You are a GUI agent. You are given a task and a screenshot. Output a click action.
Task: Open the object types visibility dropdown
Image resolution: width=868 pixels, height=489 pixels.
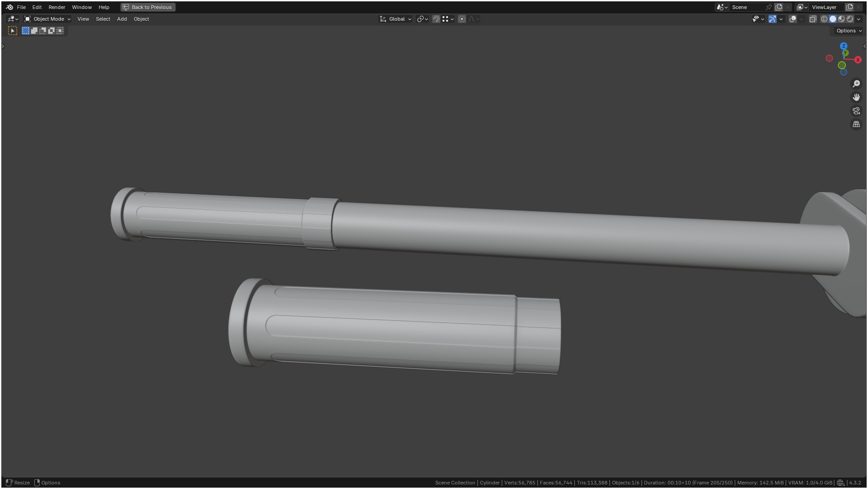(758, 19)
